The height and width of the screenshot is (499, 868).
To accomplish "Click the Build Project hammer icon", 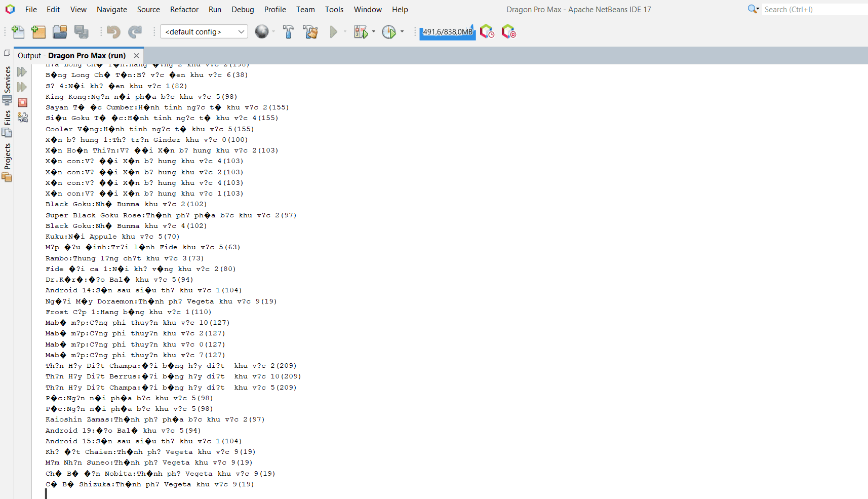I will (x=289, y=32).
